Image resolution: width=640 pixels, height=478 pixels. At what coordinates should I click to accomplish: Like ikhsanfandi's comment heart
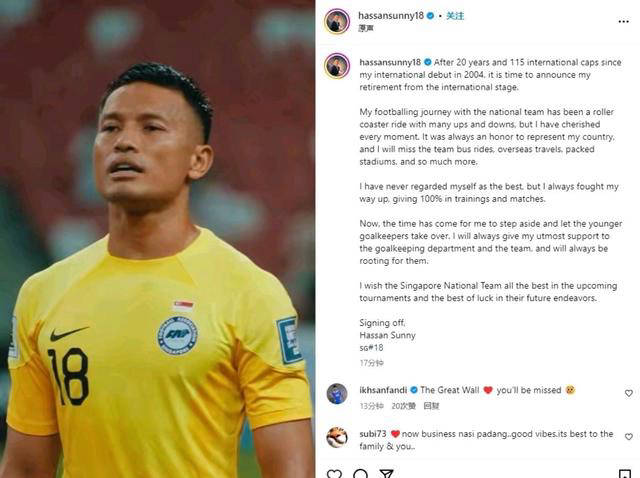pos(629,393)
